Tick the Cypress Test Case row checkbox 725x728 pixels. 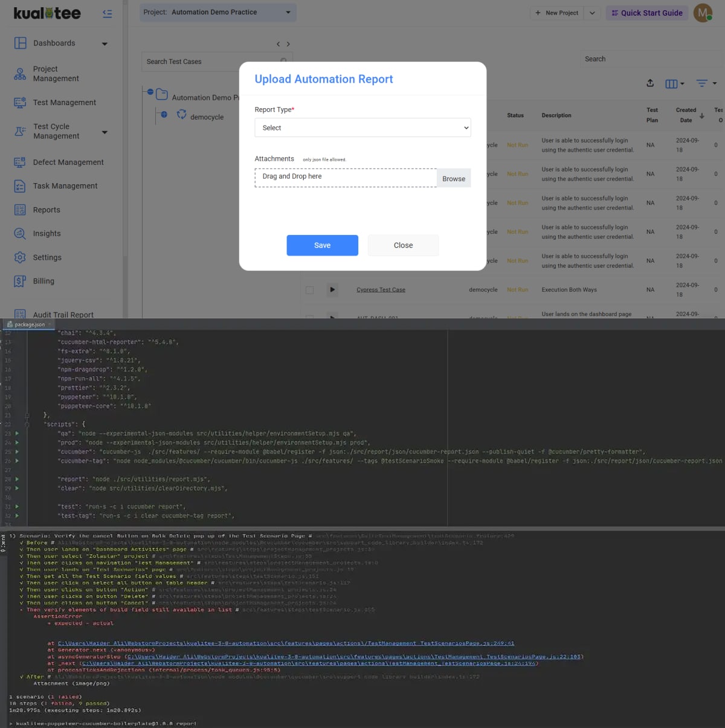click(309, 290)
